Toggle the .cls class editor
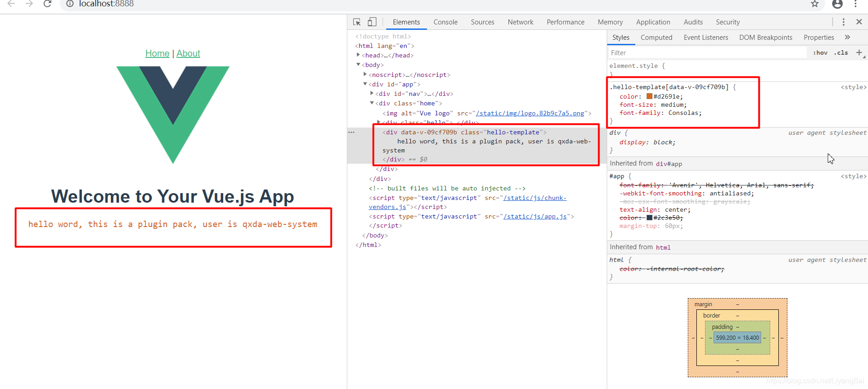The width and height of the screenshot is (868, 389). point(841,53)
